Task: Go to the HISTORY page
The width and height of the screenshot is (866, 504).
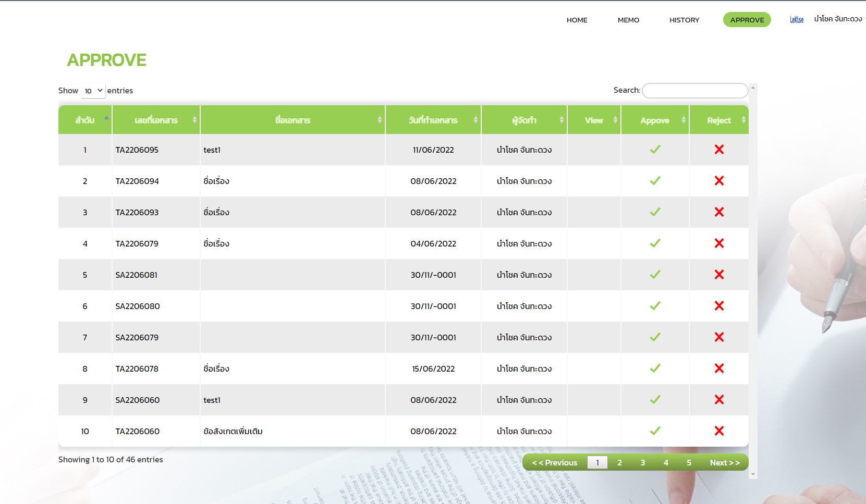Action: point(684,20)
